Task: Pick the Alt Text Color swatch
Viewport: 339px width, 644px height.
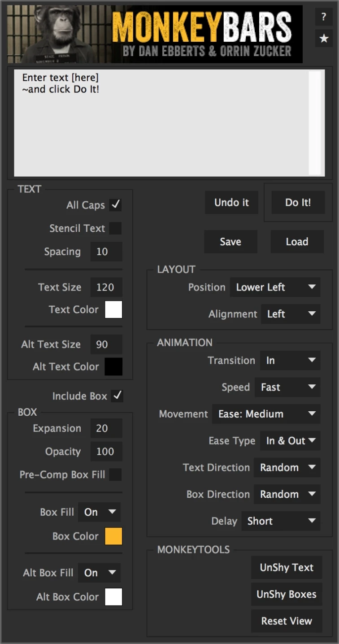Action: click(113, 366)
